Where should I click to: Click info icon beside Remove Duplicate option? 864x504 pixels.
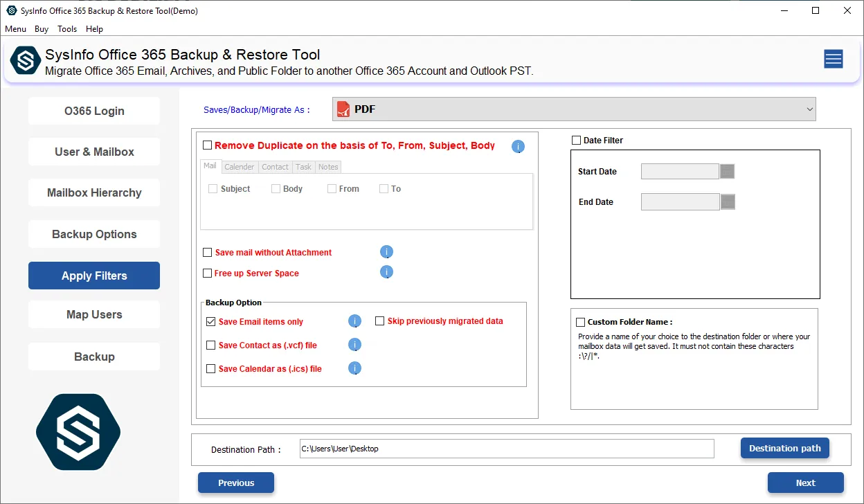click(x=518, y=146)
